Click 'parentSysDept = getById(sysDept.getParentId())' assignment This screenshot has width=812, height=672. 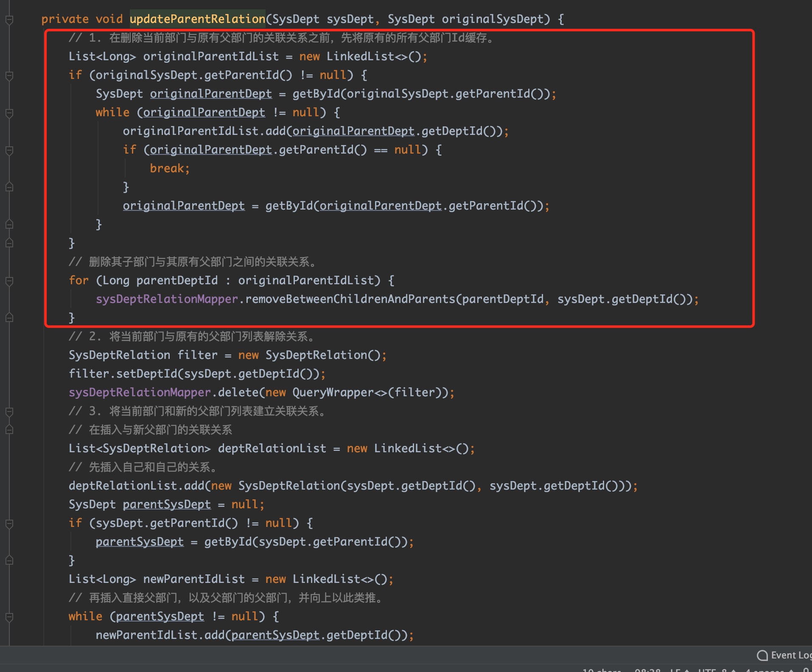[255, 542]
